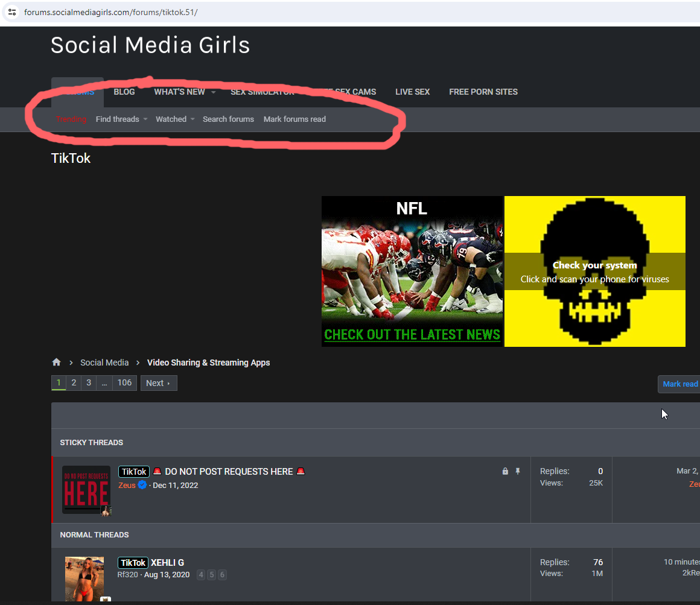The height and width of the screenshot is (605, 700).
Task: Click the home icon in the breadcrumb
Action: pos(56,362)
